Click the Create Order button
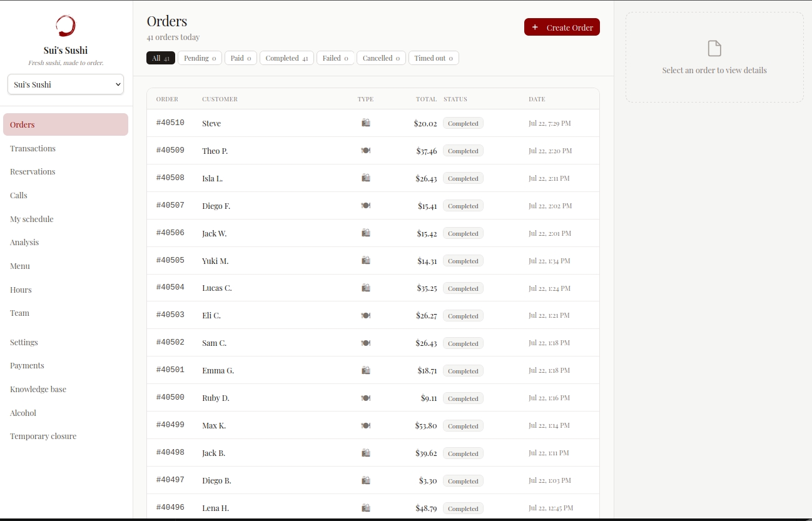The image size is (812, 521). tap(562, 27)
